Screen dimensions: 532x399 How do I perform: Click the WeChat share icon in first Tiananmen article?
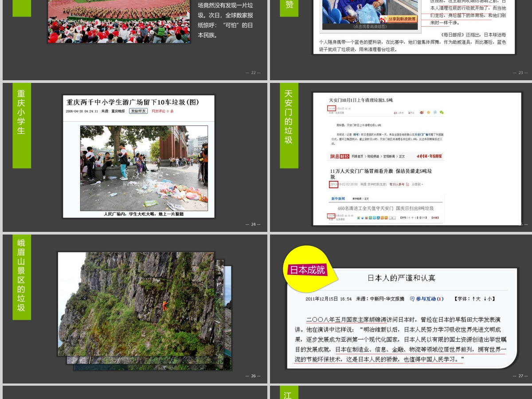click(442, 113)
